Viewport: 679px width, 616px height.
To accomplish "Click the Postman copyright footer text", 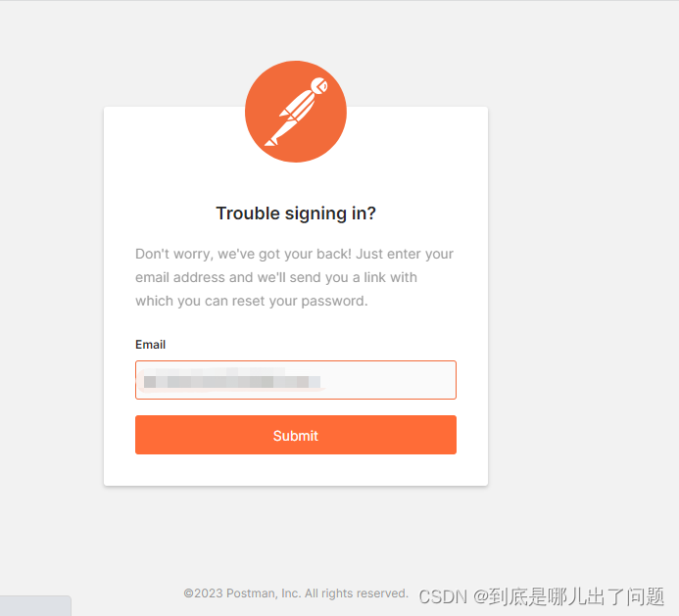I will (x=296, y=593).
